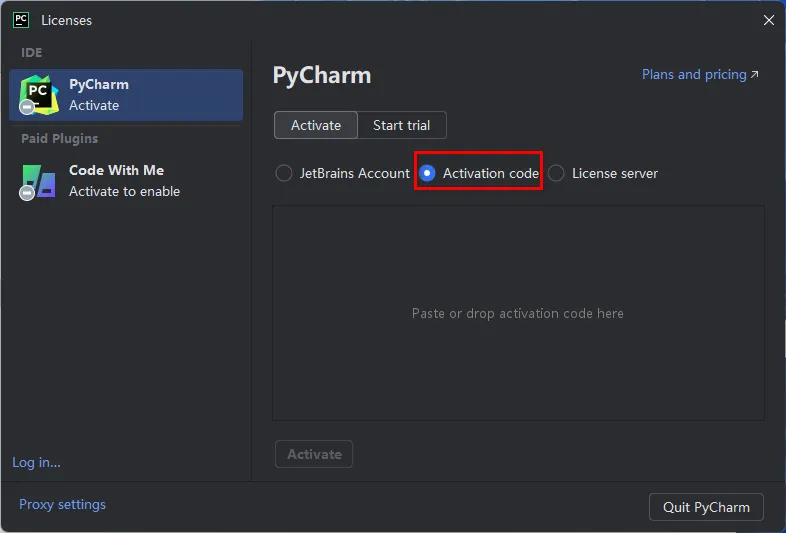Image resolution: width=786 pixels, height=533 pixels.
Task: Click the minus badge on the Code With Me icon
Action: coord(27,193)
